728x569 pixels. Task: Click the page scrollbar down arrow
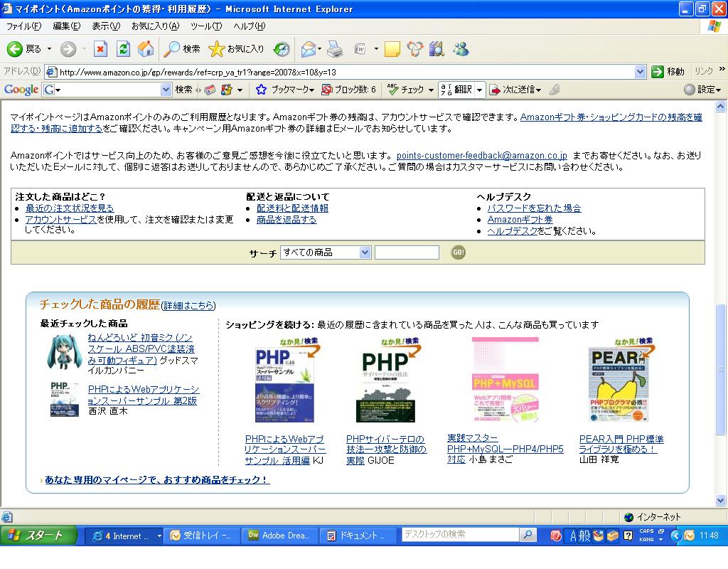point(721,500)
